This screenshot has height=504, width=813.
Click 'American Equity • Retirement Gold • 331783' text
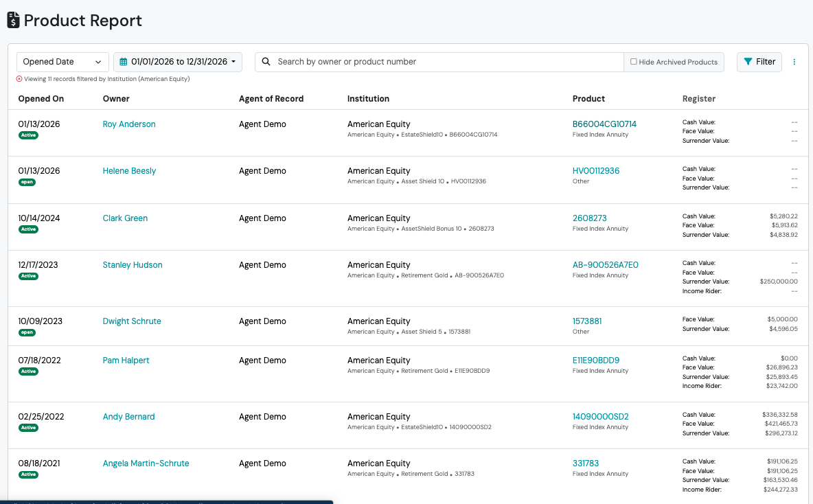(411, 474)
